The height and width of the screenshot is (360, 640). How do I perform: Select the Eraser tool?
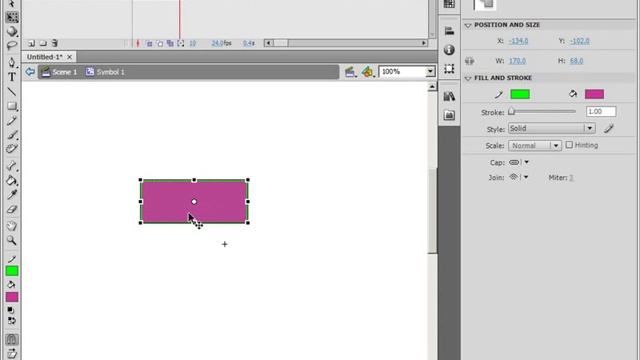[x=12, y=209]
